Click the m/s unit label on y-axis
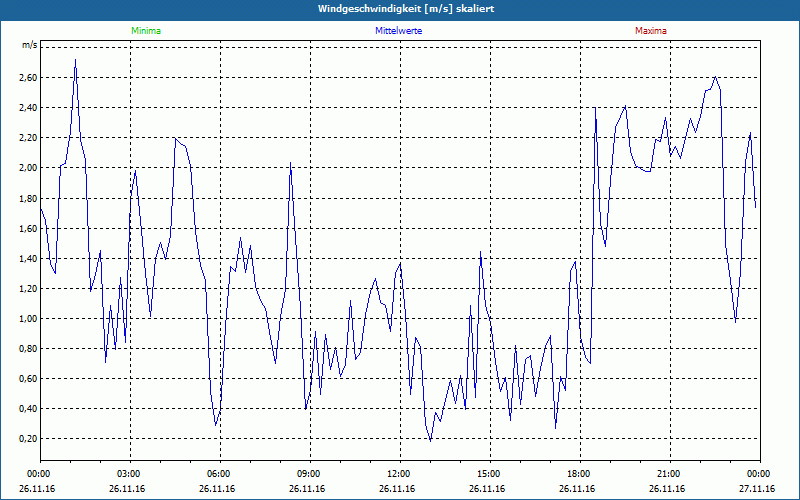 (x=29, y=45)
